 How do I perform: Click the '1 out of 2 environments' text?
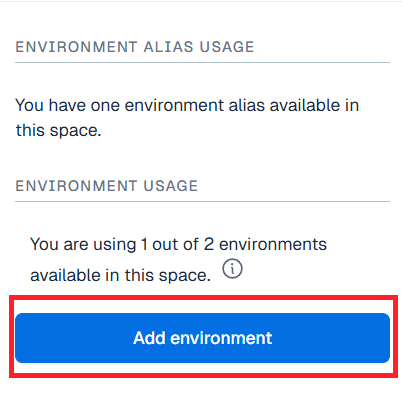click(234, 244)
